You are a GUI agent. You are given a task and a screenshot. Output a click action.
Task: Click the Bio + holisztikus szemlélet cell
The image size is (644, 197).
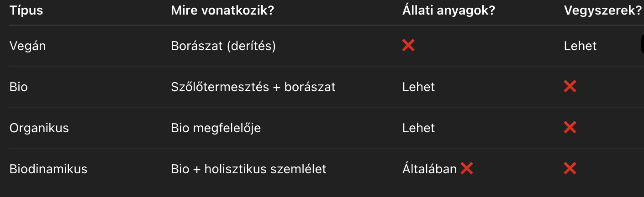point(248,169)
